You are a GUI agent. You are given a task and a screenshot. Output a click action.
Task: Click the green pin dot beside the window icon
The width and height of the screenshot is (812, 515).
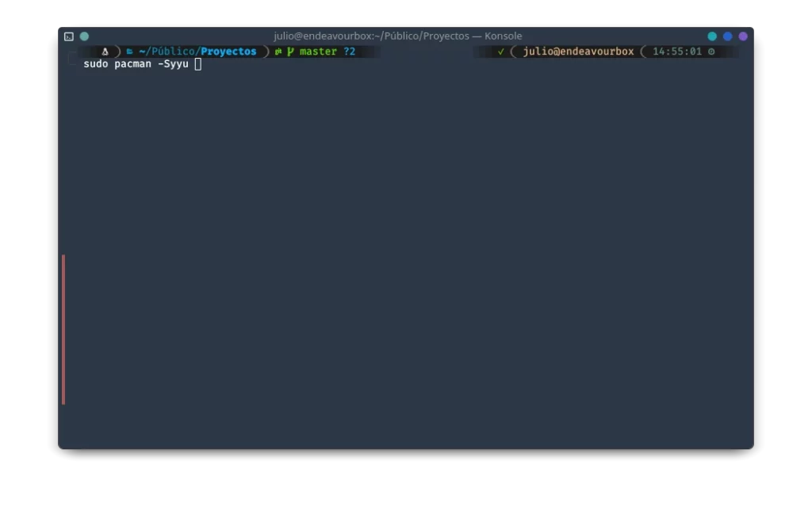coord(84,36)
